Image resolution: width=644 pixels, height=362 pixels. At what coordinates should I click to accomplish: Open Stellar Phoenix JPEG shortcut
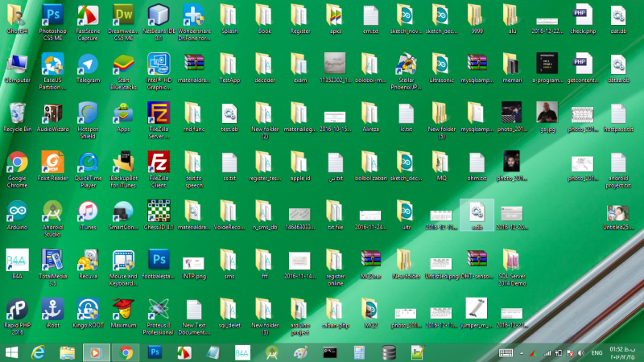point(406,72)
